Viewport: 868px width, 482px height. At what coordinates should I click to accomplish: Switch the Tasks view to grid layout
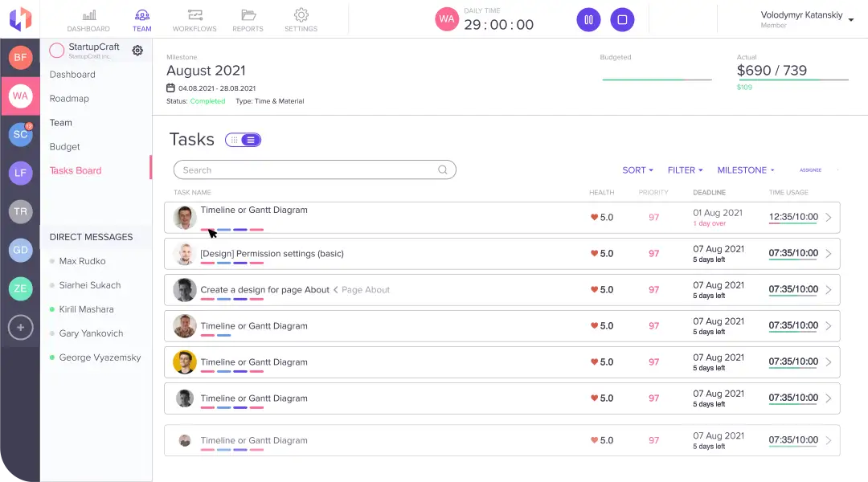pyautogui.click(x=234, y=140)
